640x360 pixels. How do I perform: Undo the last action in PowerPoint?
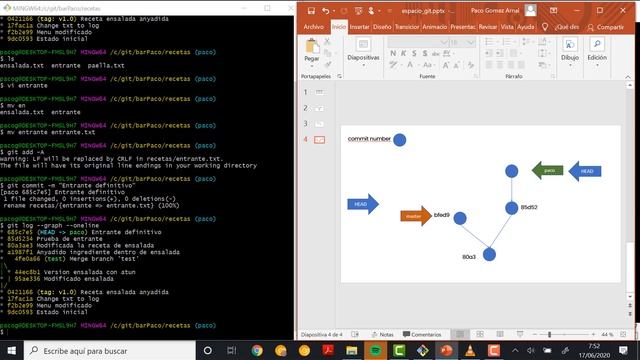pyautogui.click(x=325, y=11)
